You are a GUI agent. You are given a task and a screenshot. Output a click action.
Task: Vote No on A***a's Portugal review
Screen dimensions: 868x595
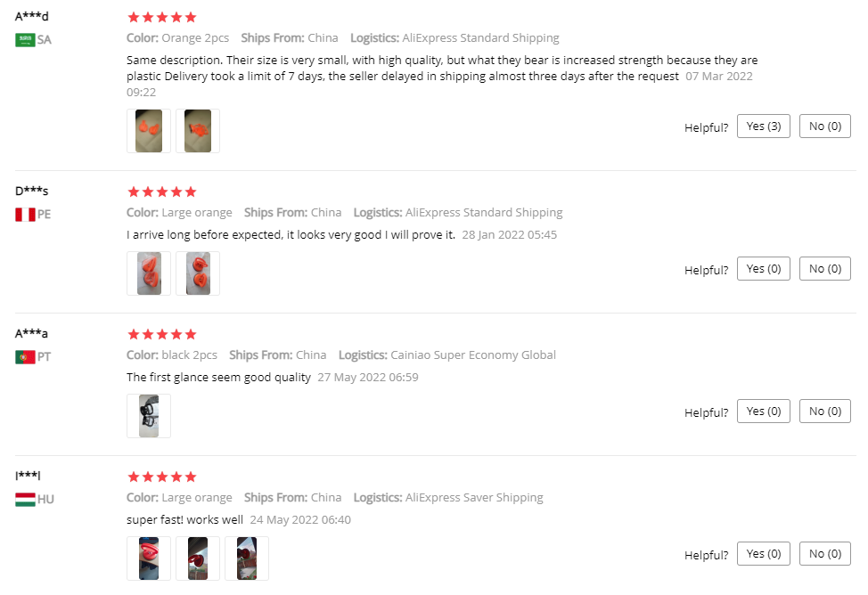tap(824, 412)
